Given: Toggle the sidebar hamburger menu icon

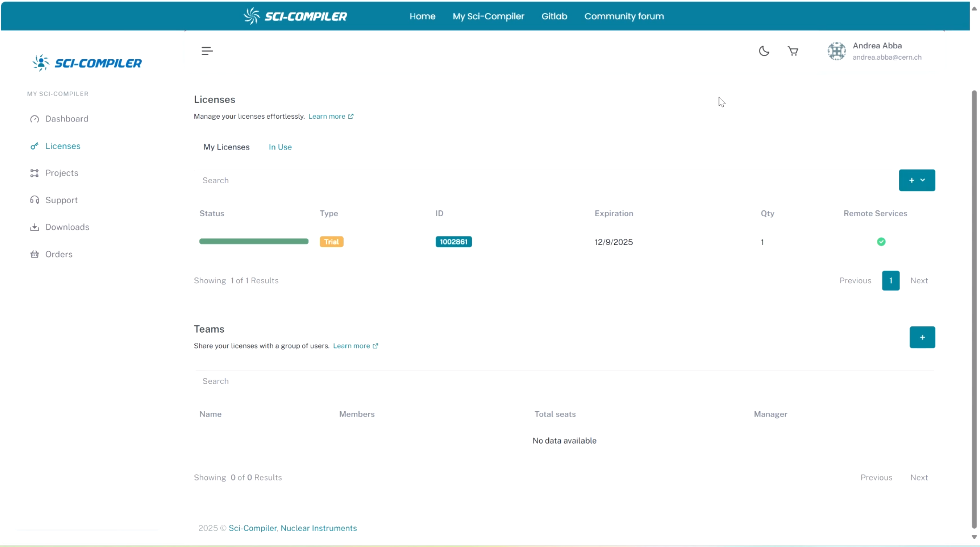Looking at the screenshot, I should pyautogui.click(x=207, y=51).
